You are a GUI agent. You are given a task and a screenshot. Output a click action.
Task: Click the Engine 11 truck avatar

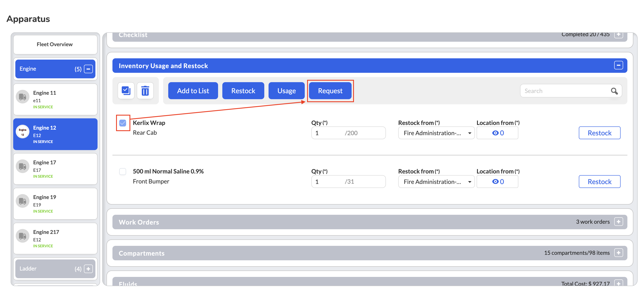tap(23, 97)
